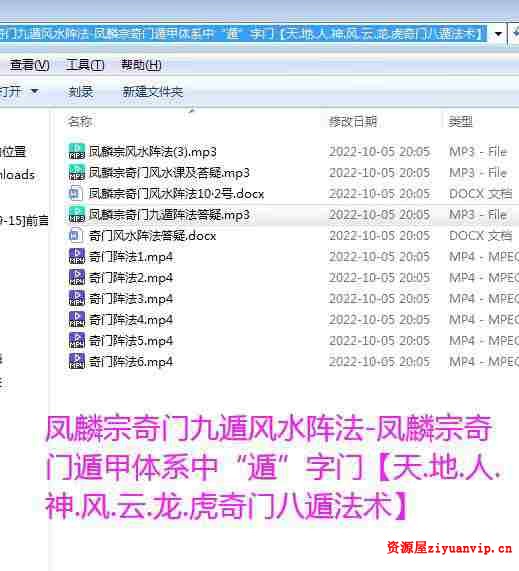Screen dimensions: 519x571
Task: Open the address bar history dropdown
Action: pyautogui.click(x=498, y=34)
